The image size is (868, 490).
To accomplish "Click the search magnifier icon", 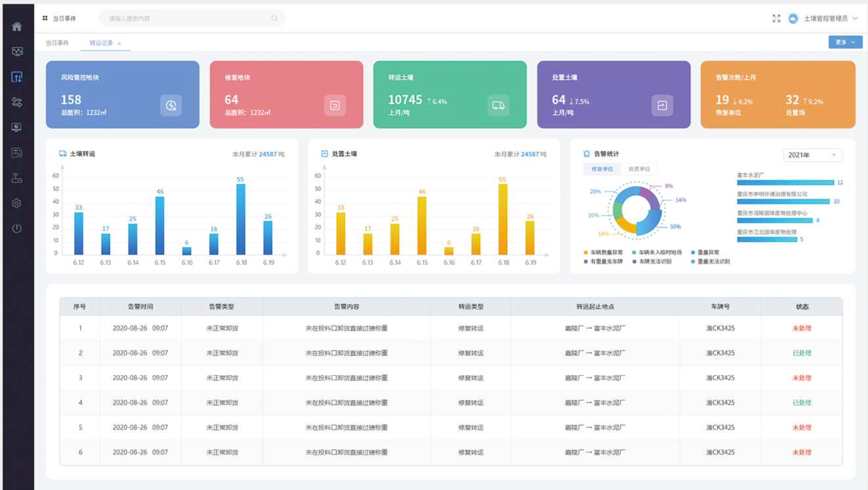I will point(274,18).
